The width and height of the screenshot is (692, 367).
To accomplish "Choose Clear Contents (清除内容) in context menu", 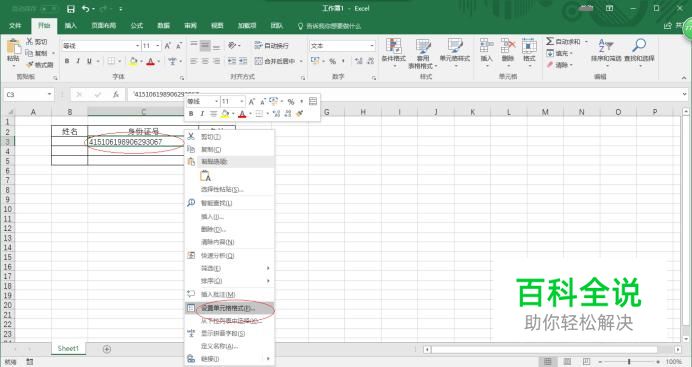I will click(230, 242).
